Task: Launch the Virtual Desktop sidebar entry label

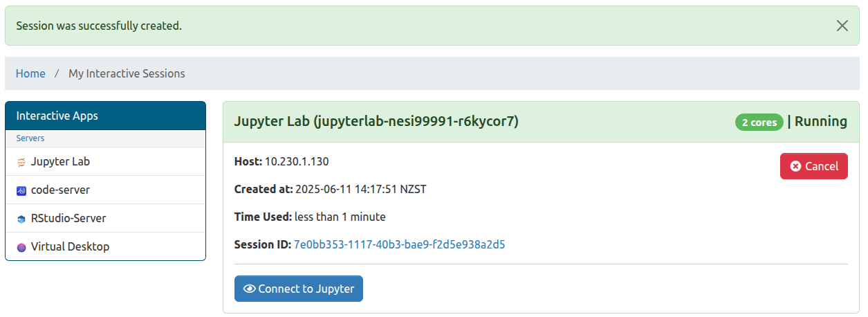Action: point(70,247)
